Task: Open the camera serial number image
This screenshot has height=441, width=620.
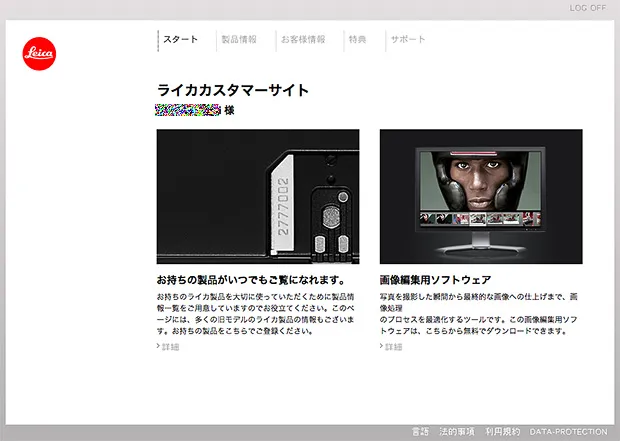Action: click(258, 196)
